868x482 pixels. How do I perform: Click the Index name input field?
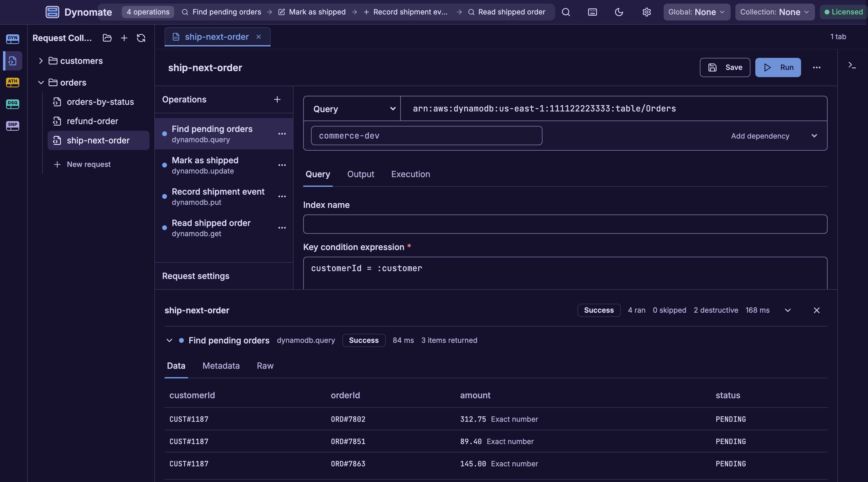pyautogui.click(x=565, y=224)
